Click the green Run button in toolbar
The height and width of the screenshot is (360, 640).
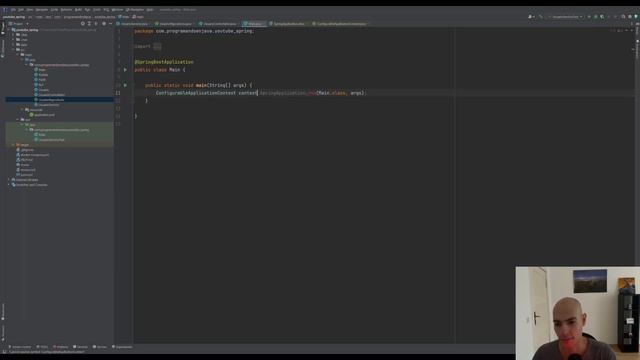[x=589, y=17]
